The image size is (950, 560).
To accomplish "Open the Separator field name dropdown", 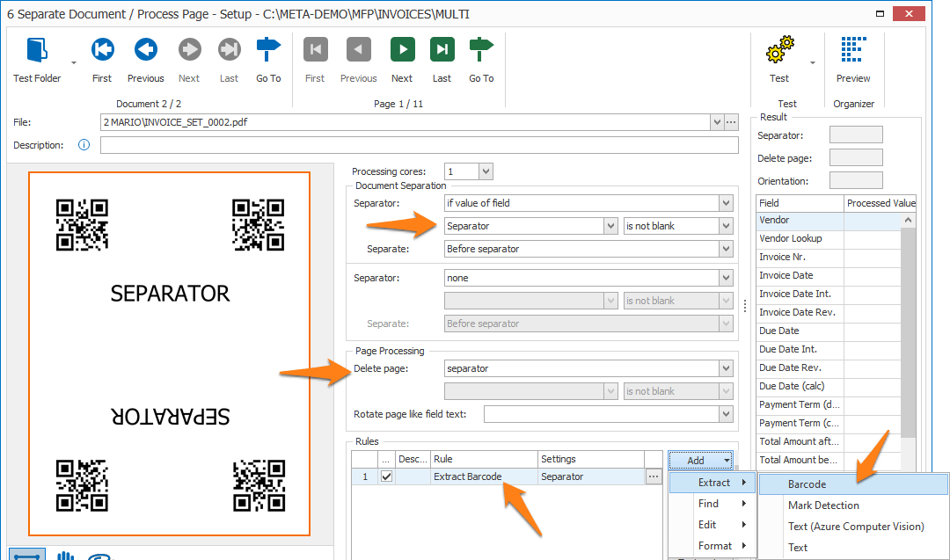I will pyautogui.click(x=610, y=226).
